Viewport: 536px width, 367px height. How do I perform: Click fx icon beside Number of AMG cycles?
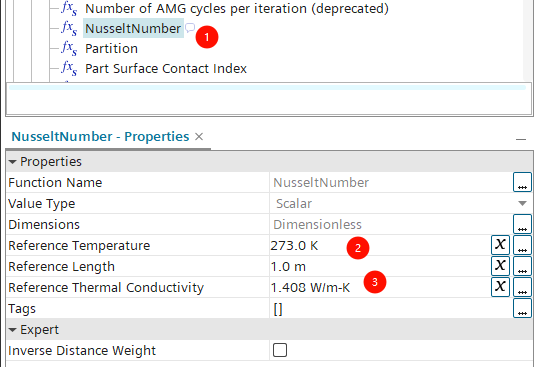pos(69,8)
